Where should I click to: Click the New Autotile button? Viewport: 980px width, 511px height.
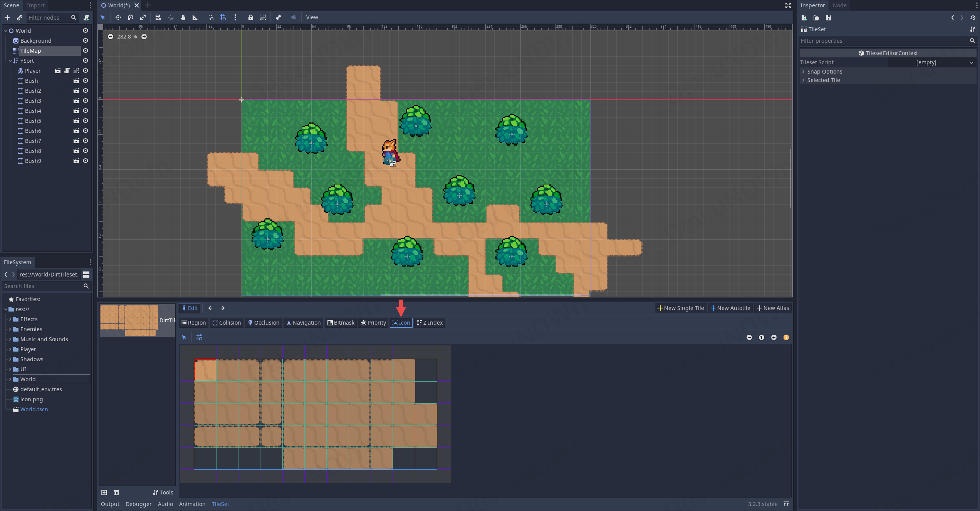[730, 308]
